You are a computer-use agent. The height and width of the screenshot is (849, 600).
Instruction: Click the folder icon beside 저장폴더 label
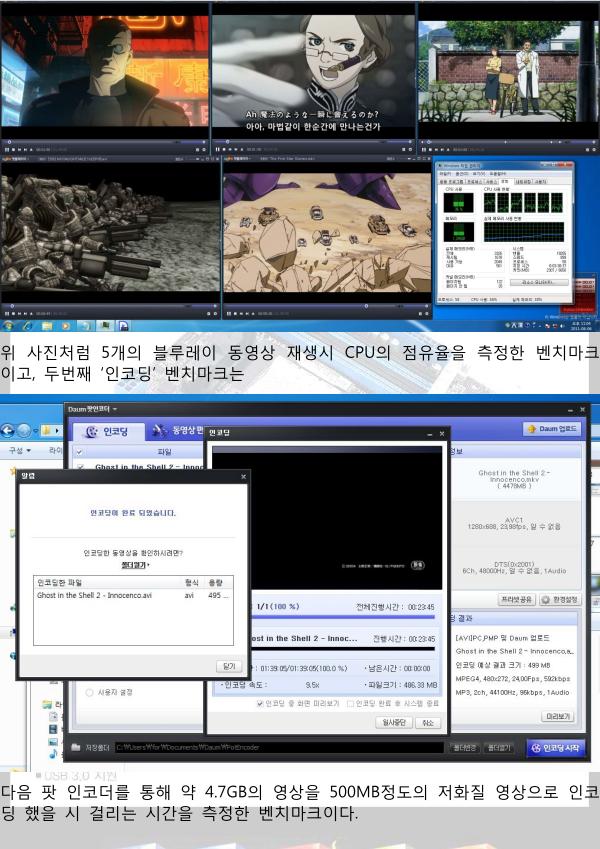[x=76, y=747]
